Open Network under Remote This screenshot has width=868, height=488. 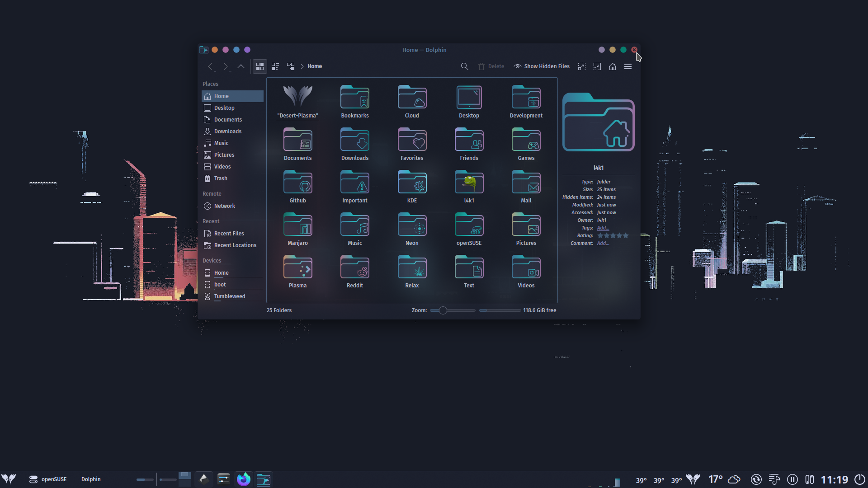232,206
